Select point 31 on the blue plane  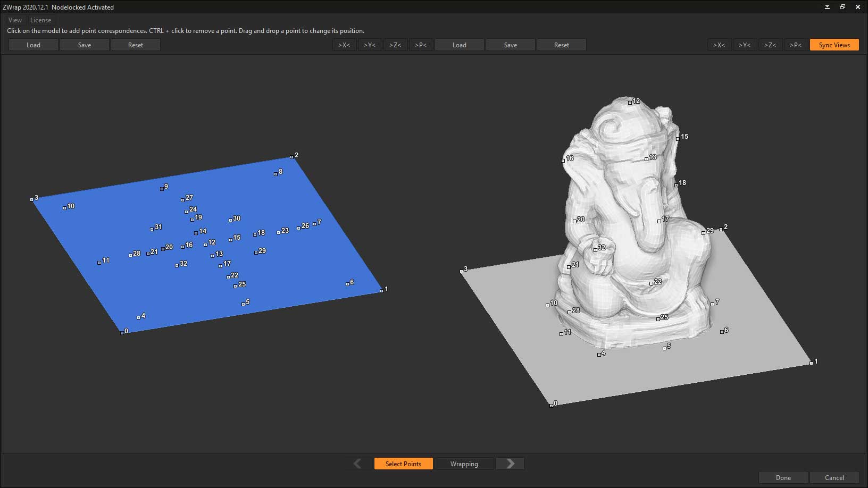click(x=152, y=229)
